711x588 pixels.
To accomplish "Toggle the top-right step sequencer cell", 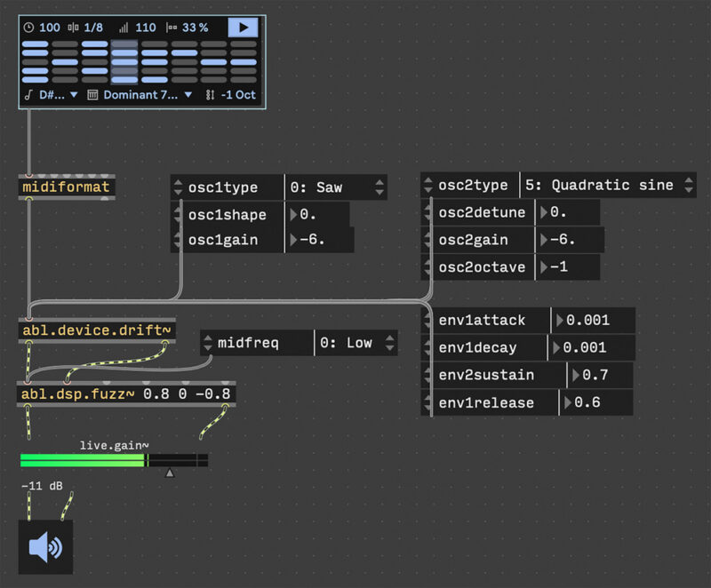I will point(244,44).
